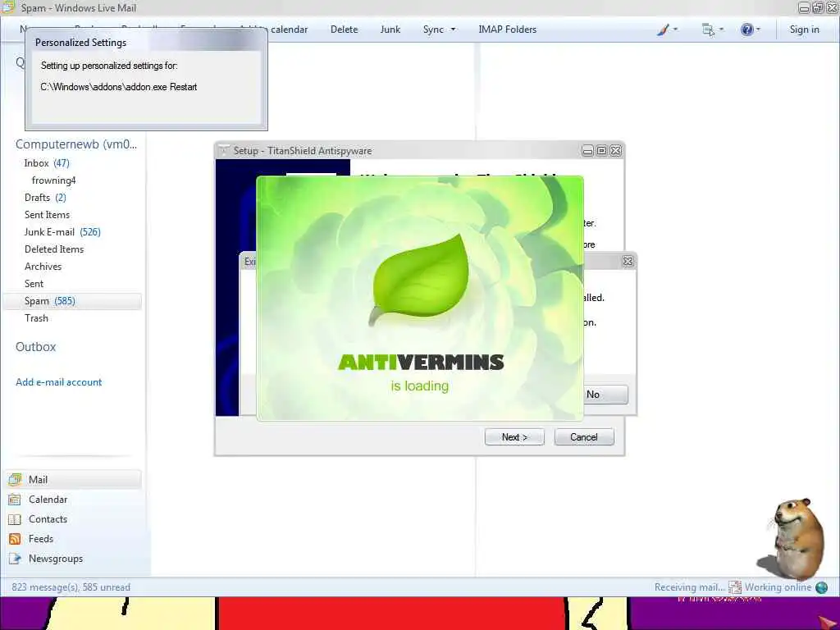The width and height of the screenshot is (840, 630).
Task: Click the addon.exe Restart path text
Action: pyautogui.click(x=118, y=87)
